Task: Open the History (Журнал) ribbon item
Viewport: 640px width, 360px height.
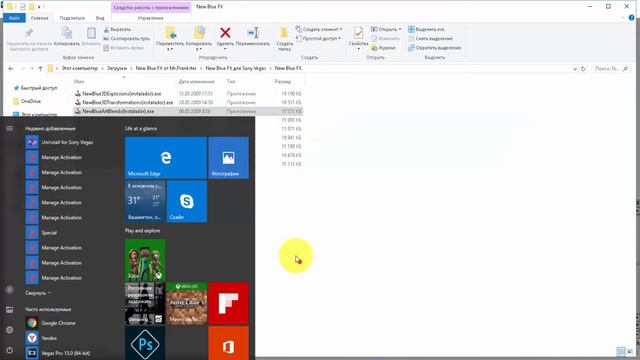Action: 383,48
